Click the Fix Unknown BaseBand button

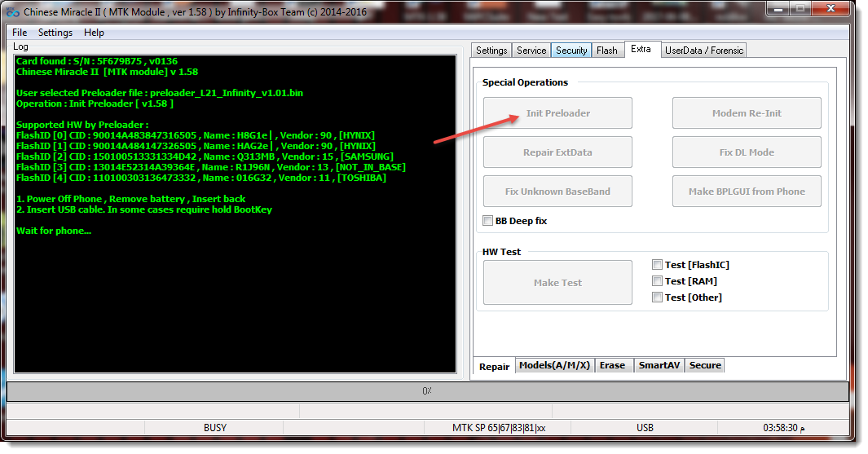tap(557, 192)
